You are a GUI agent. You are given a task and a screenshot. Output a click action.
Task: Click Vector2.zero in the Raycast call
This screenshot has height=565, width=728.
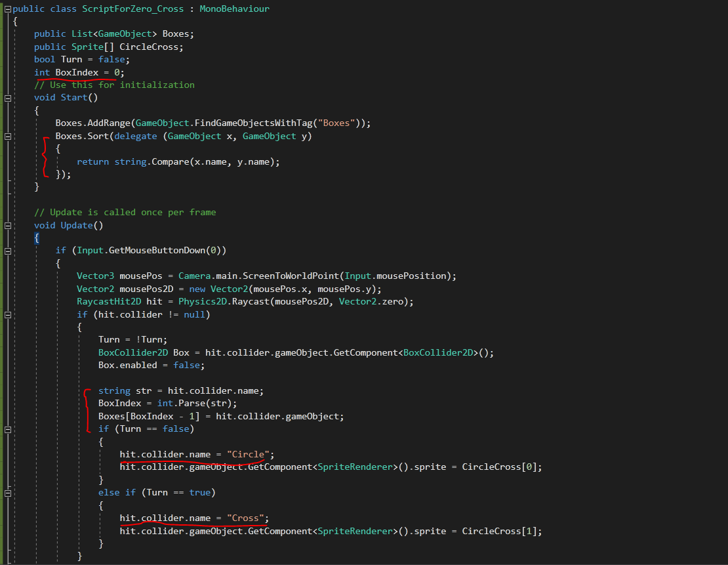(371, 302)
